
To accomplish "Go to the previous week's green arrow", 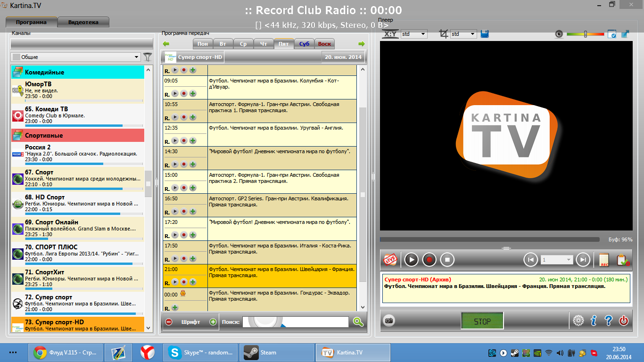I will (x=166, y=44).
